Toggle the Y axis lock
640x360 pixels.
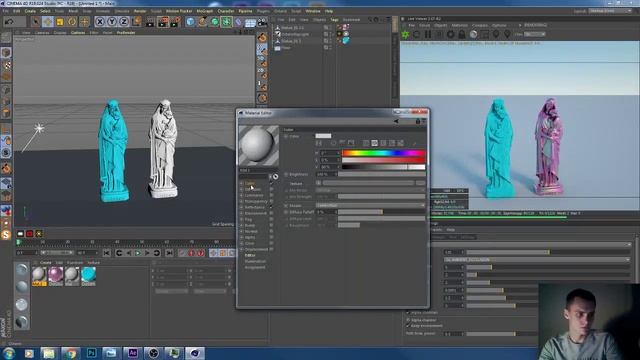(112, 21)
